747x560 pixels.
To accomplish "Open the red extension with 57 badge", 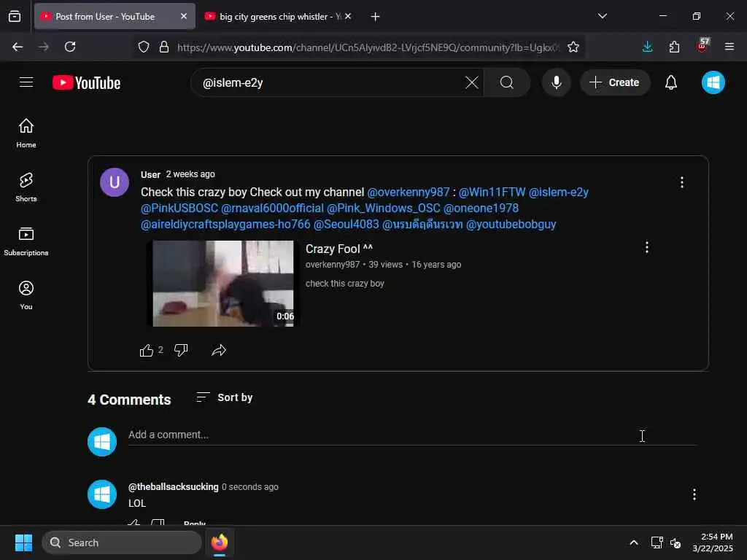I will (703, 46).
